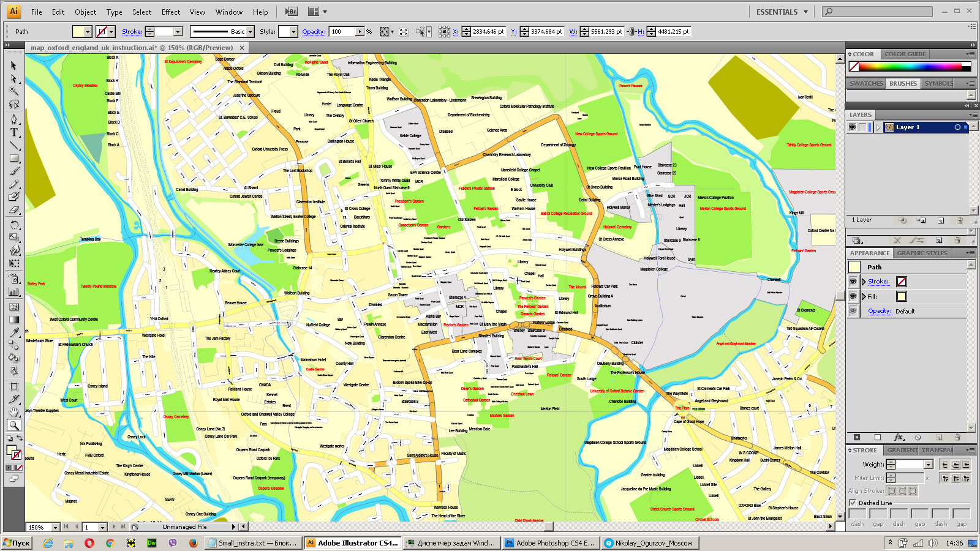Click Opacity link in Appearance panel
The width and height of the screenshot is (980, 551).
pos(880,311)
